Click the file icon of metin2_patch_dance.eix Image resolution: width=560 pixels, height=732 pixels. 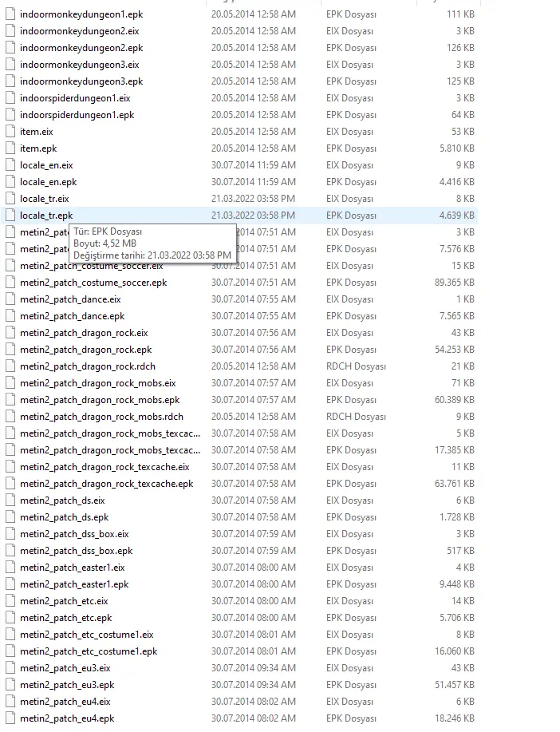10,299
